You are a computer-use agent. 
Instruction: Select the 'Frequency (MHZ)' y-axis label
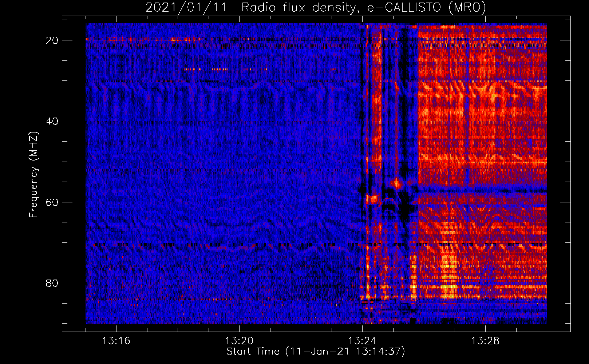[x=33, y=174]
